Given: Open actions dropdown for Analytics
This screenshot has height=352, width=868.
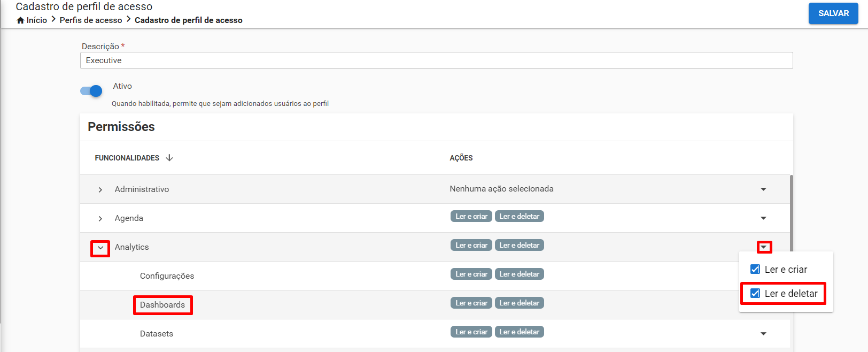Looking at the screenshot, I should click(x=764, y=247).
